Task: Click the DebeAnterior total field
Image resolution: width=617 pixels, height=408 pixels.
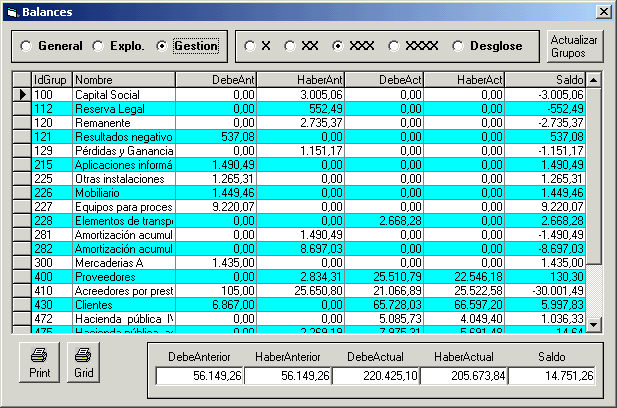Action: (200, 375)
